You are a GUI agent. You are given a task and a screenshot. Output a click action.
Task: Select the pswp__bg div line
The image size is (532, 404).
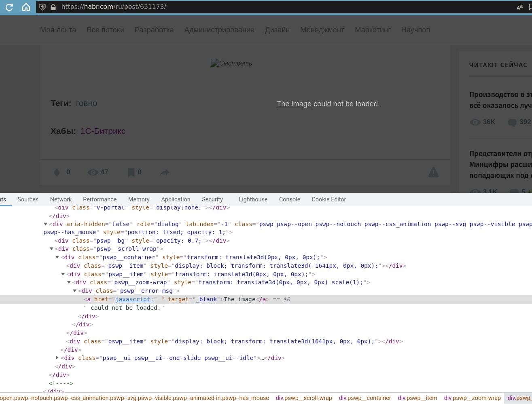click(142, 241)
